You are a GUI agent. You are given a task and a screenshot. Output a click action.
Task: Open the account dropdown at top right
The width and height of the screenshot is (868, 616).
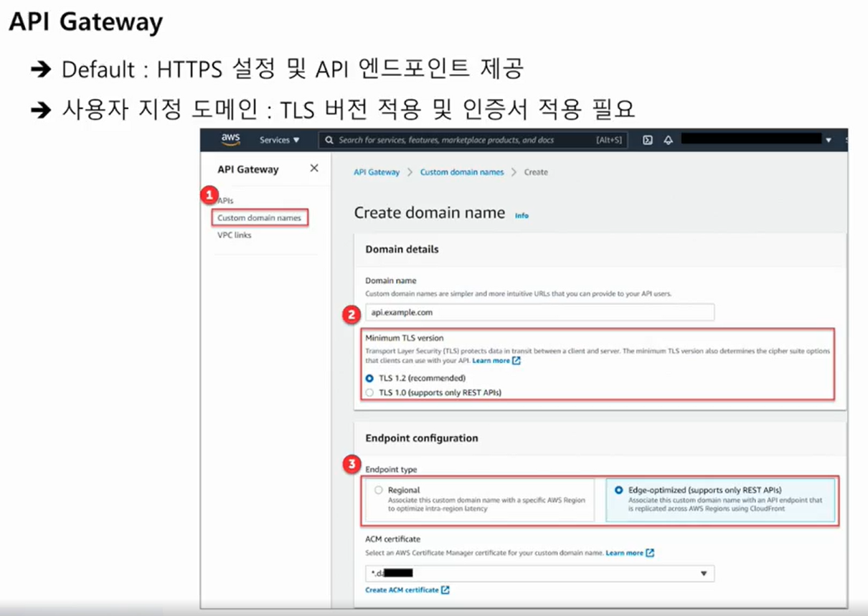829,140
